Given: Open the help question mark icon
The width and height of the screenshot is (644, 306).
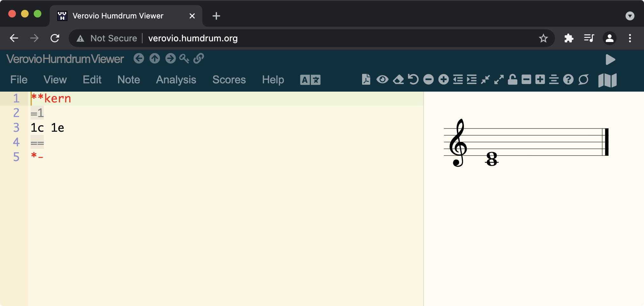Looking at the screenshot, I should [568, 80].
